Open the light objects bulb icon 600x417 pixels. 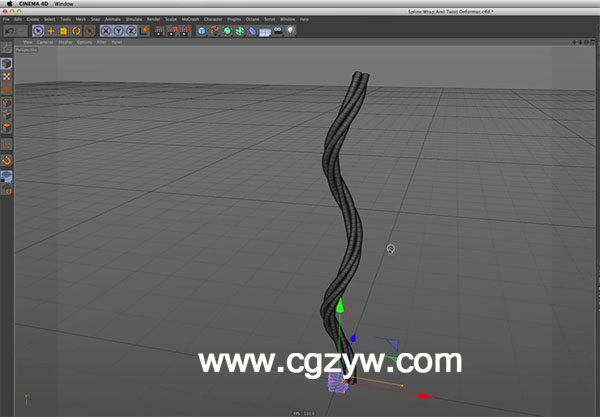coord(290,31)
